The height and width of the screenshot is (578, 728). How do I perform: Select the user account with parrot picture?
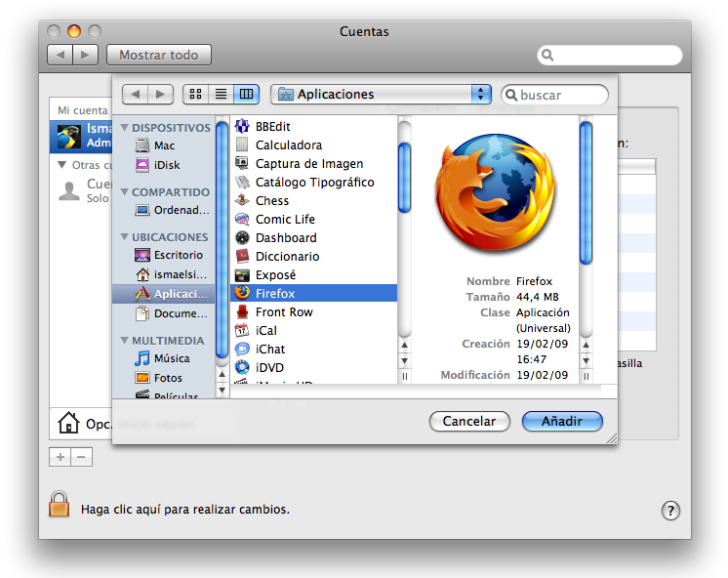(x=81, y=136)
